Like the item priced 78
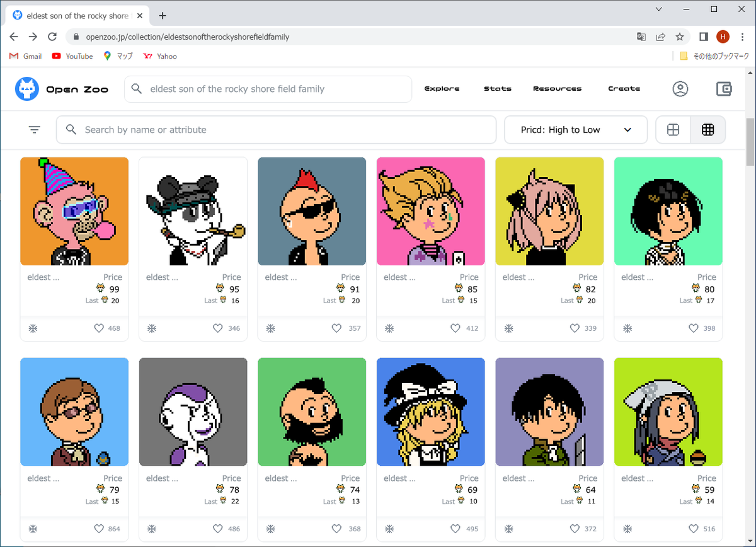This screenshot has width=756, height=547. pos(217,529)
